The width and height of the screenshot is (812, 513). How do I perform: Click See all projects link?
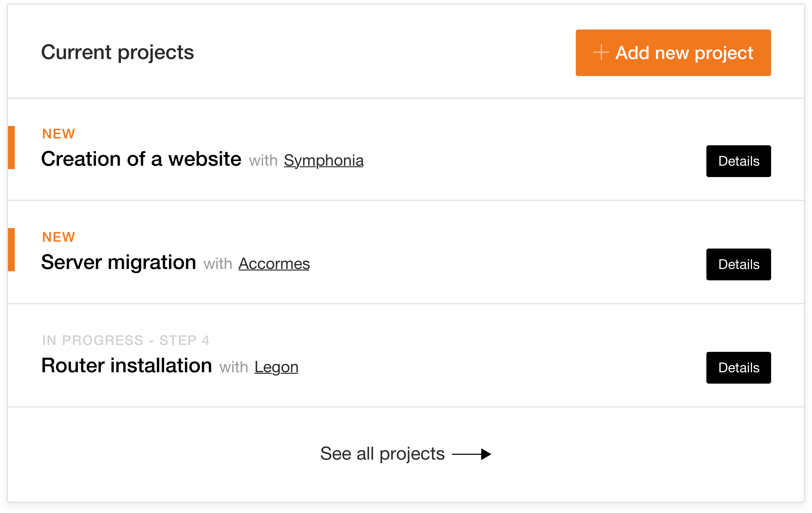pos(405,454)
